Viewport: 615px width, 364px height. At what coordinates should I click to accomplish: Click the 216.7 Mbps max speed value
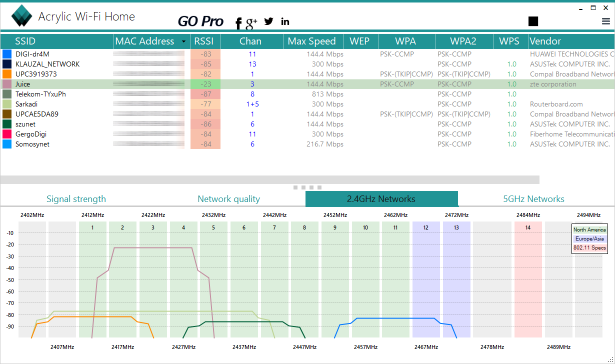pos(325,144)
